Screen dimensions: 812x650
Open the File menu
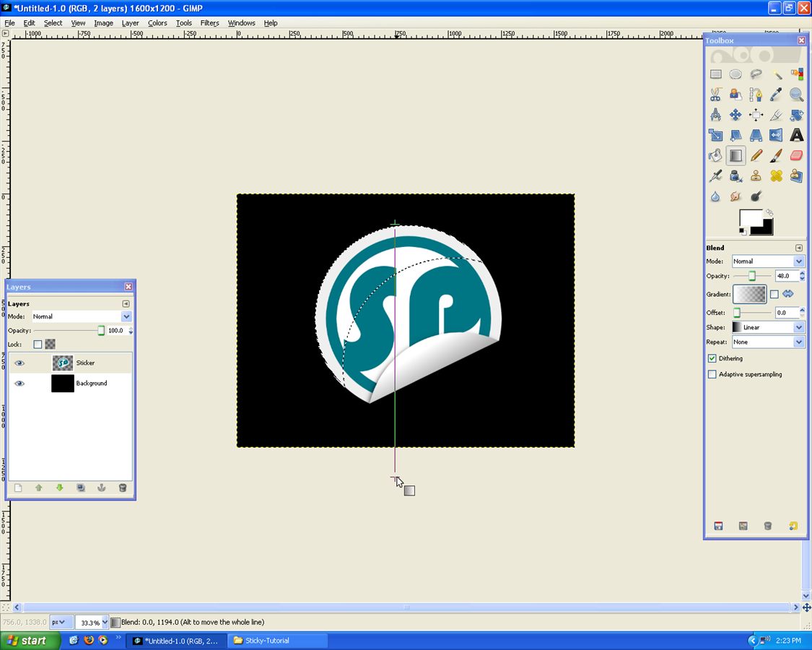(9, 23)
